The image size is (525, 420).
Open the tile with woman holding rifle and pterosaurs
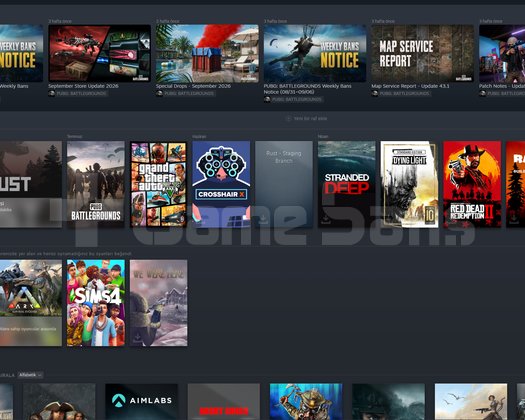471,402
